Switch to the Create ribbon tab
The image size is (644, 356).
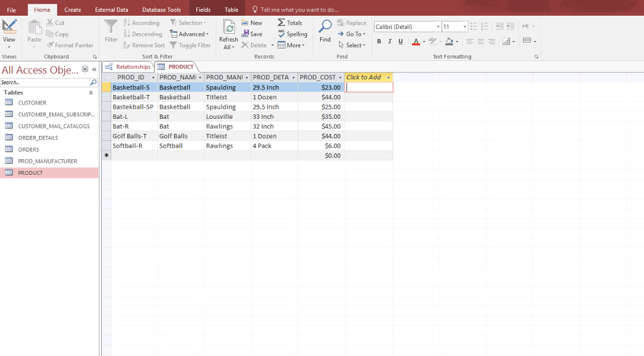[72, 9]
